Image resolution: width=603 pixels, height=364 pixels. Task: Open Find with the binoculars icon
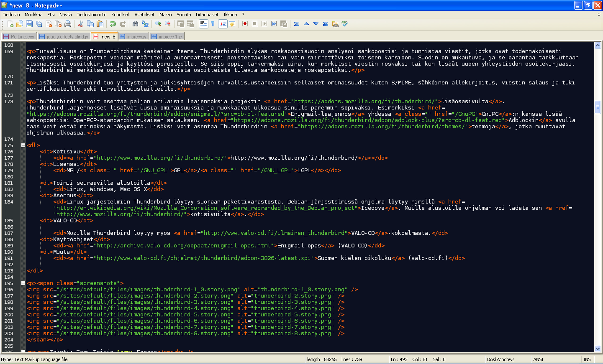(136, 24)
